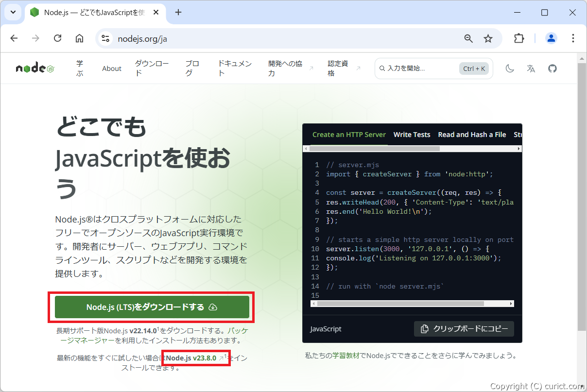Click the comment // run with `node server.mjs`
Image resolution: width=587 pixels, height=392 pixels.
(x=385, y=286)
